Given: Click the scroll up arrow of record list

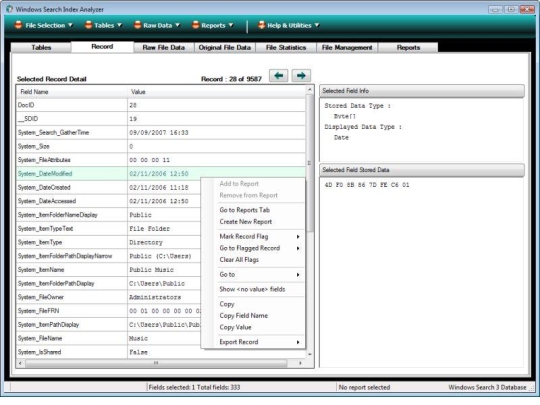Looking at the screenshot, I should click(310, 90).
